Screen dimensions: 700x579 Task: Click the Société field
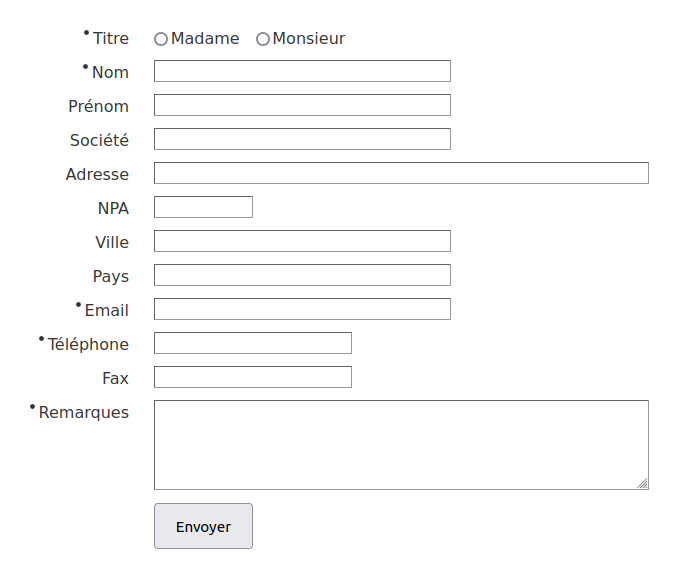click(302, 139)
